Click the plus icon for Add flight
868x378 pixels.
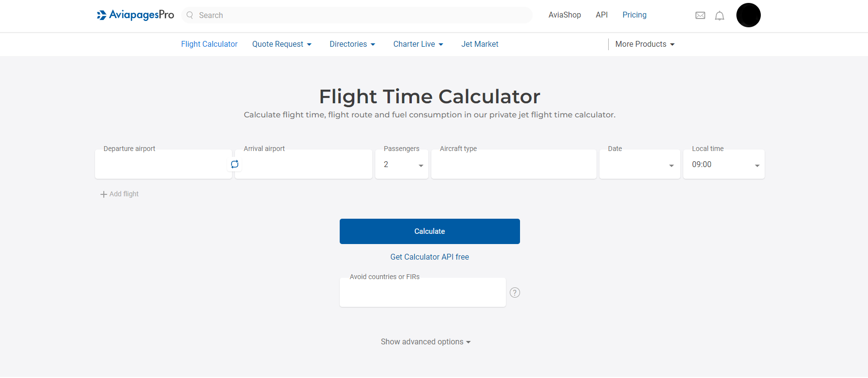point(103,194)
